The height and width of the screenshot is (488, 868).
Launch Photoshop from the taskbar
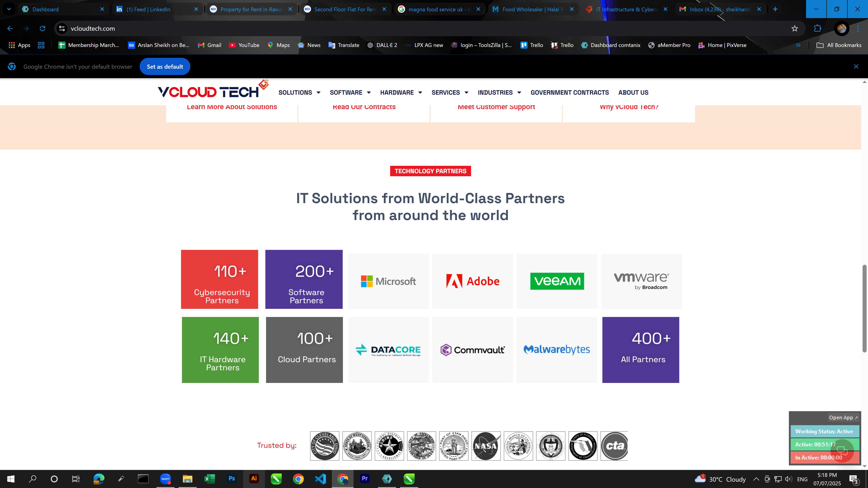[231, 479]
